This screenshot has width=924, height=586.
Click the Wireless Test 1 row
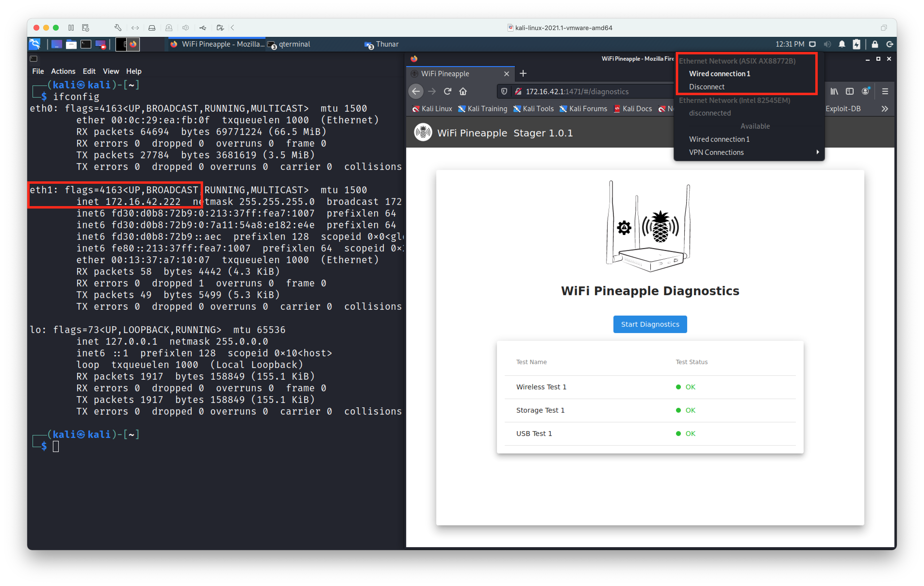(x=650, y=387)
